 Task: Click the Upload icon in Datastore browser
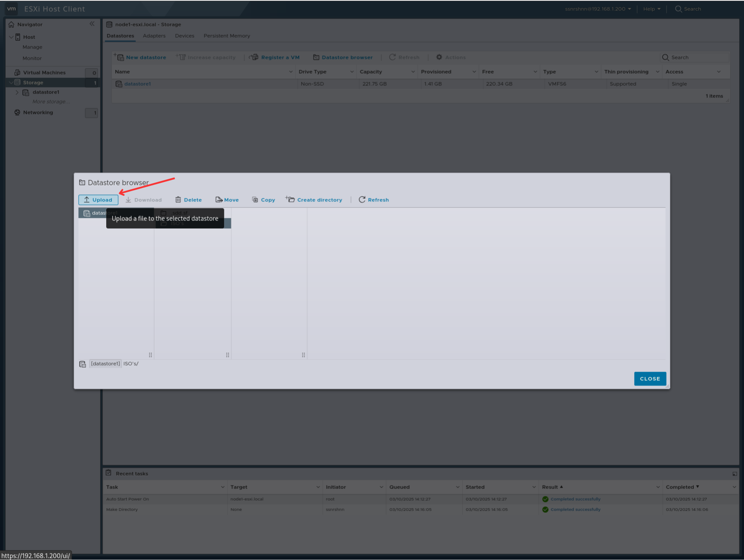click(86, 200)
